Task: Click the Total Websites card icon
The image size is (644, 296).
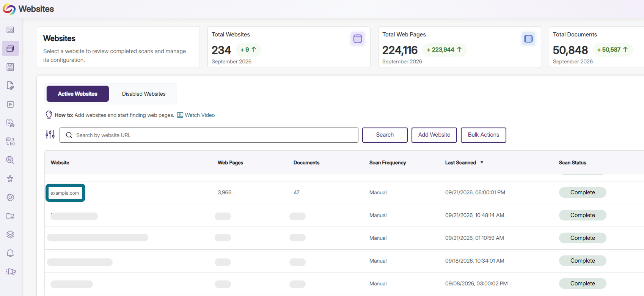Action: [x=357, y=39]
